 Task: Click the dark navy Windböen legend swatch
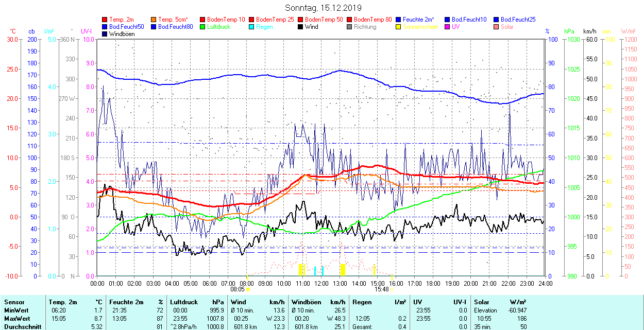click(x=105, y=34)
